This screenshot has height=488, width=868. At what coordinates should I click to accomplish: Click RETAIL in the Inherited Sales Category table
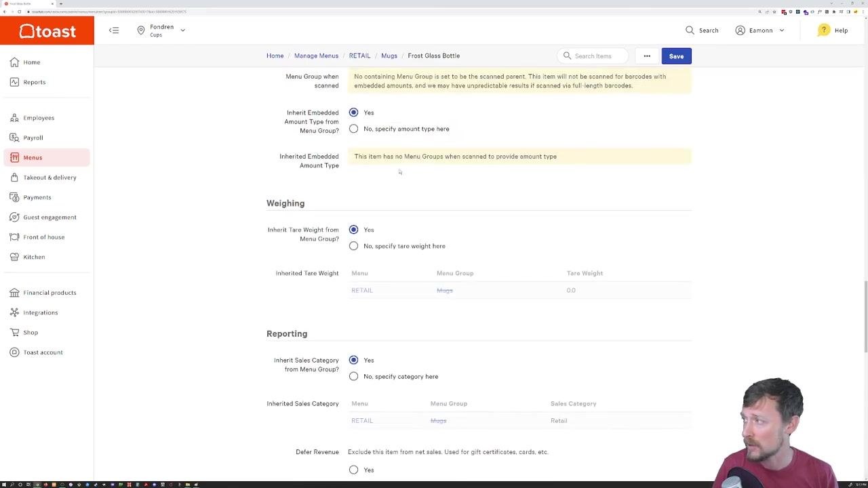click(x=362, y=421)
